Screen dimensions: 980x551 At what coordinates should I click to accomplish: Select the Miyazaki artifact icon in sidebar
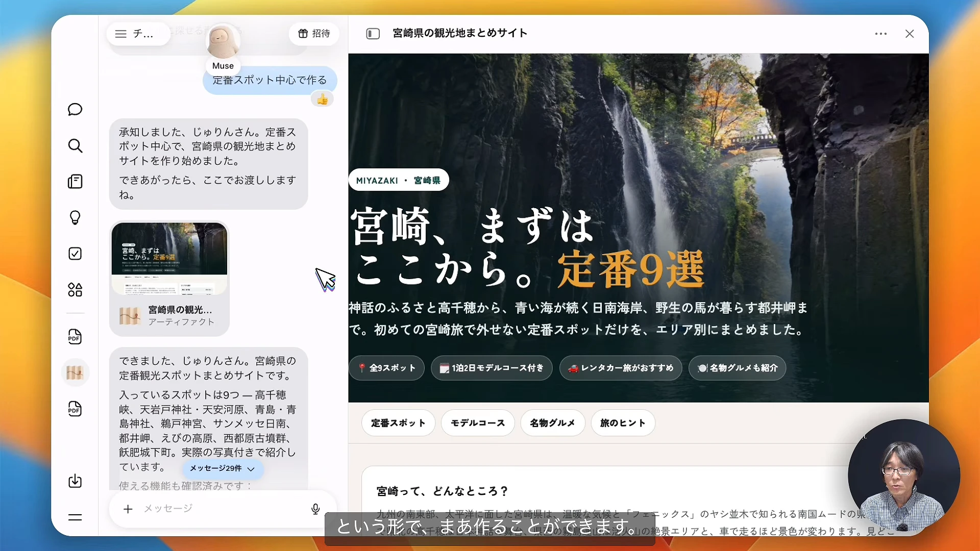coord(75,373)
